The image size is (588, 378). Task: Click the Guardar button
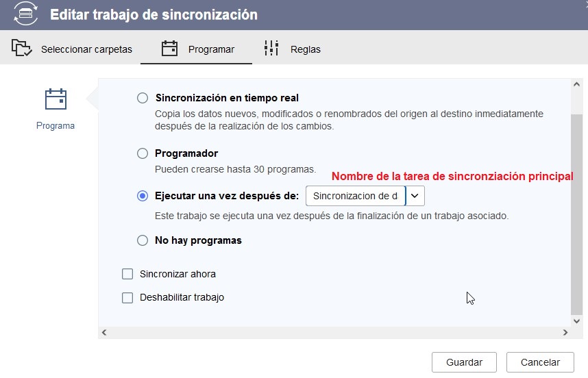click(464, 362)
